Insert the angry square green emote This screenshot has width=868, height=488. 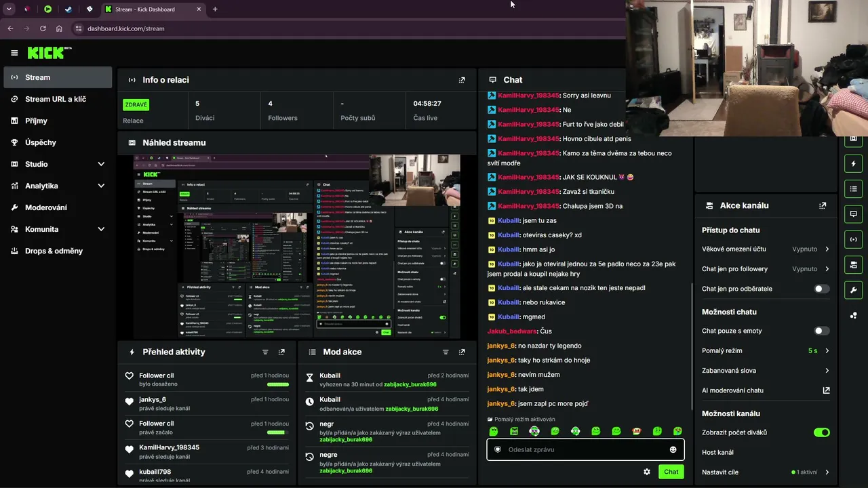514,431
